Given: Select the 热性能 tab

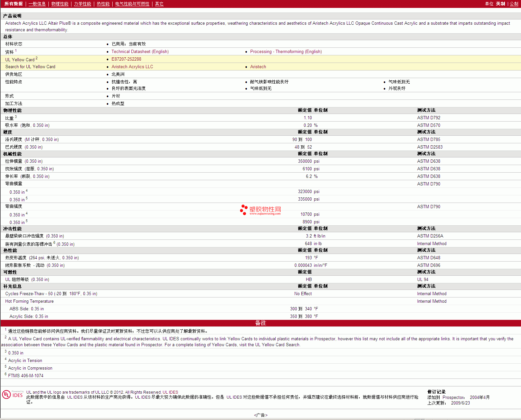Looking at the screenshot, I should [x=103, y=4].
